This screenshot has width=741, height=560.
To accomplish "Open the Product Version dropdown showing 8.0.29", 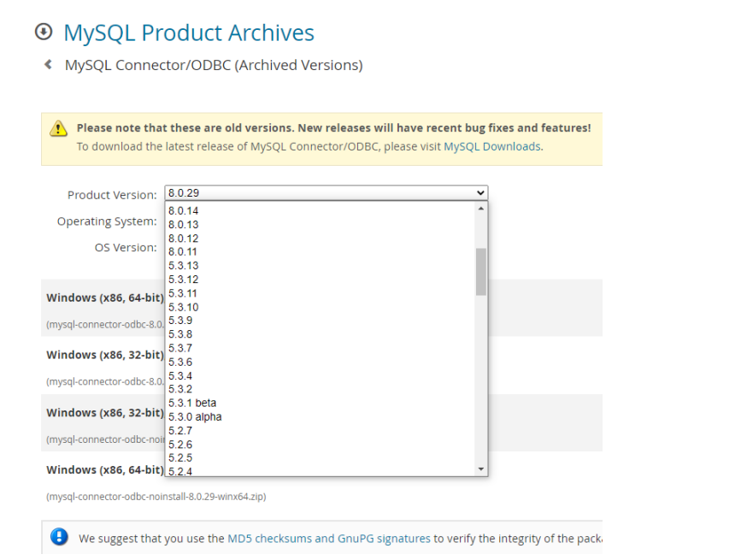I will (x=326, y=193).
